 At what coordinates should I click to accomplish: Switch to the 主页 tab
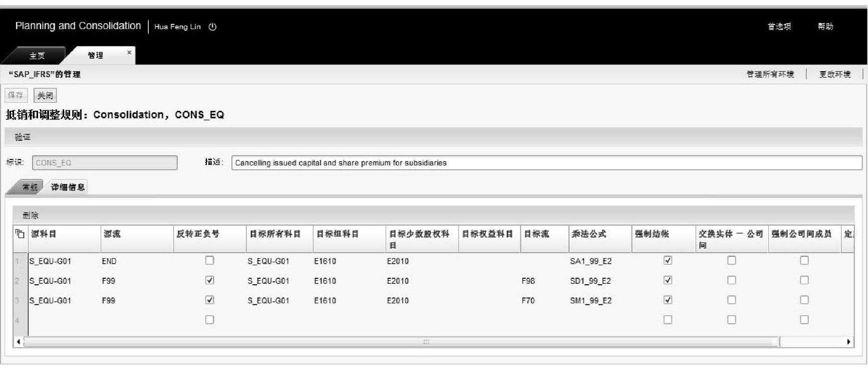pos(37,56)
